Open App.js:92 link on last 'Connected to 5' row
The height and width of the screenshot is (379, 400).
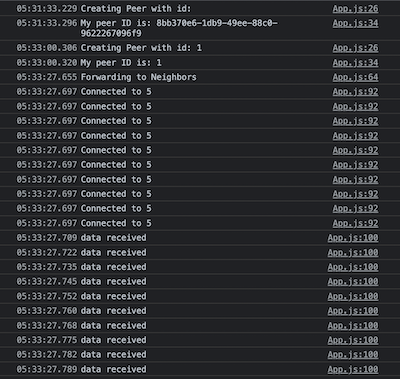click(x=355, y=223)
